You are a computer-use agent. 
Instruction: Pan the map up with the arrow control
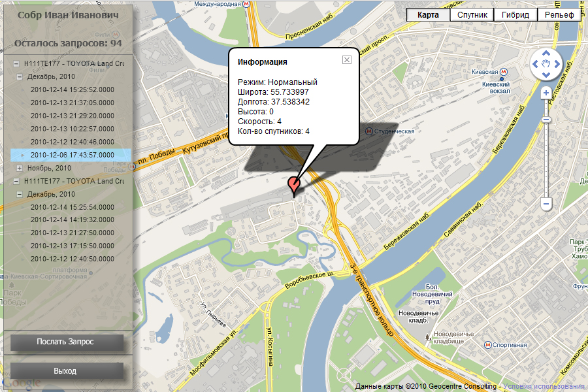(x=546, y=54)
